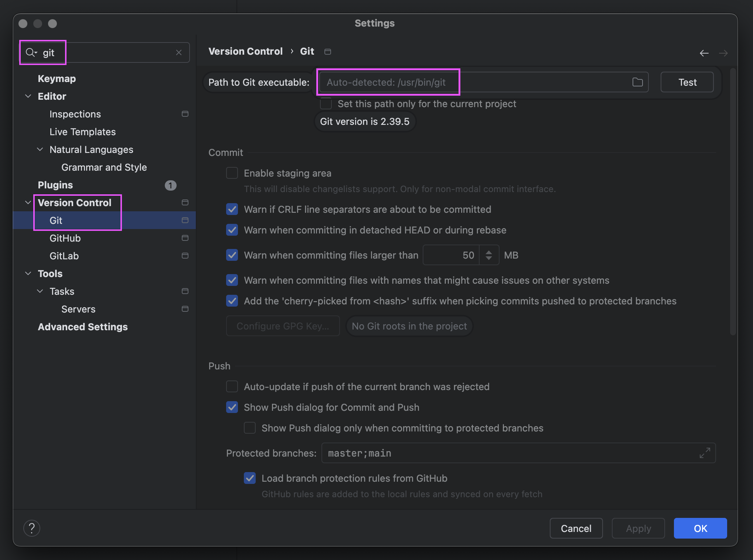Click Version Control in the breadcrumb

(245, 51)
